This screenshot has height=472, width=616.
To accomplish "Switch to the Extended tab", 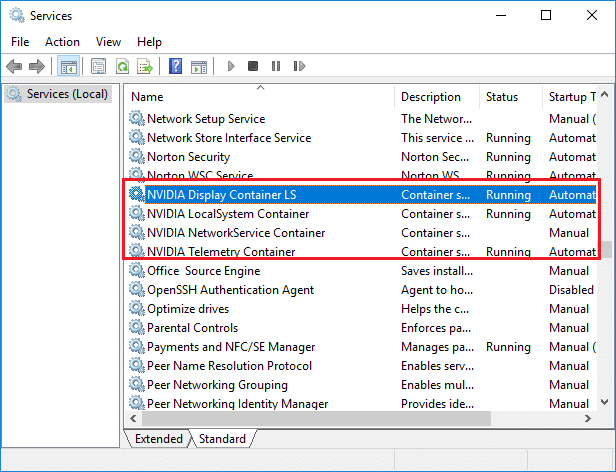I will pyautogui.click(x=158, y=439).
